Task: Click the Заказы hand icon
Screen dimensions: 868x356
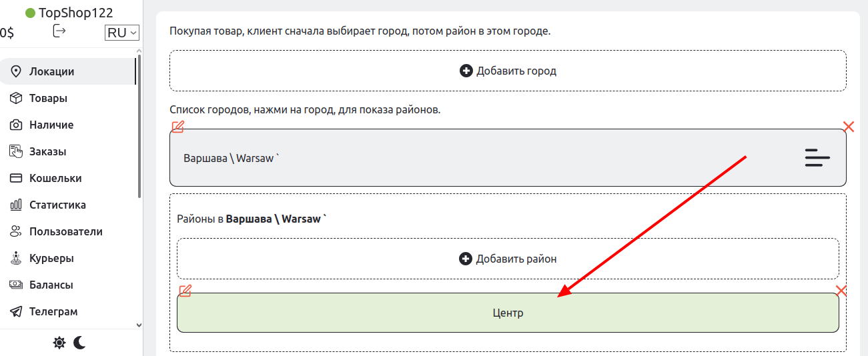Action: (16, 151)
